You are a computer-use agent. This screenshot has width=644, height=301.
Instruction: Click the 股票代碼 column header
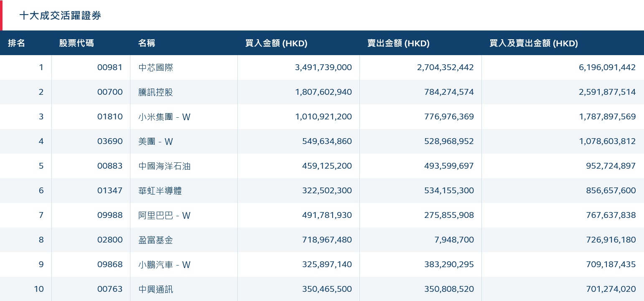(76, 43)
